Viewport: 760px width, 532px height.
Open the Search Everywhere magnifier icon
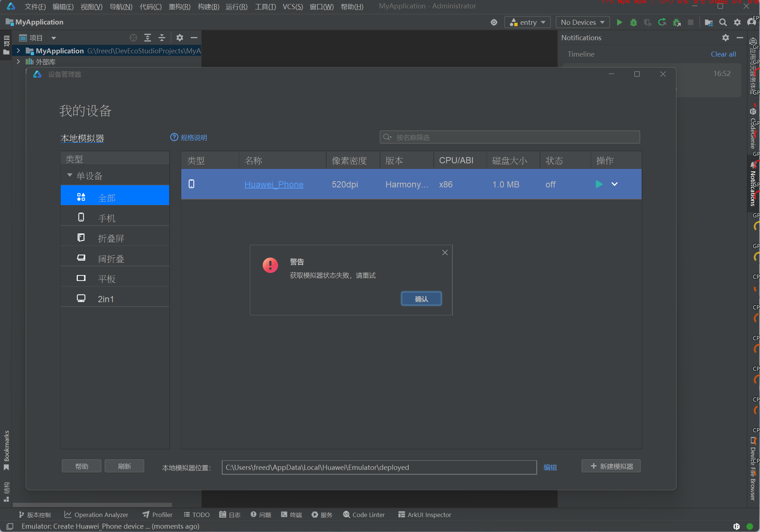pyautogui.click(x=723, y=22)
